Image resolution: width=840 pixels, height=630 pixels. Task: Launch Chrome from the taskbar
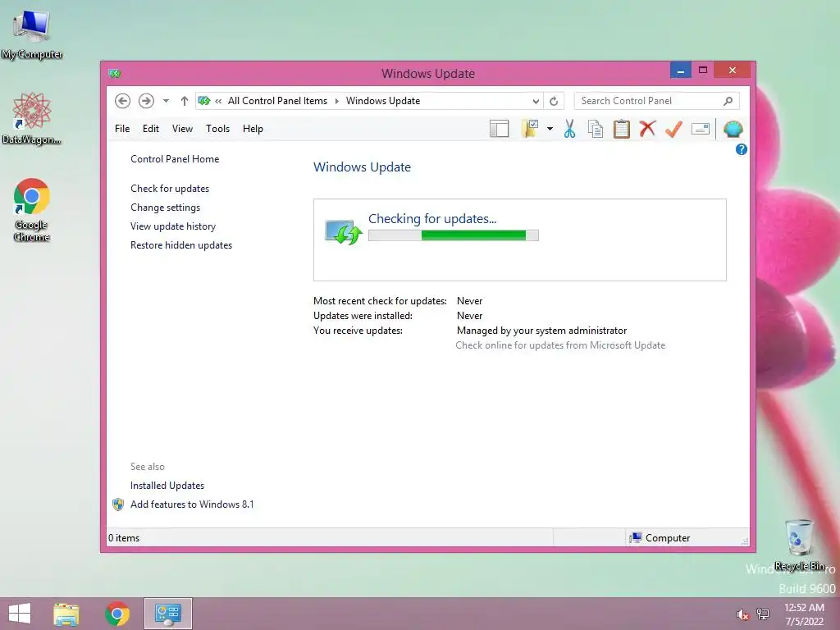117,614
